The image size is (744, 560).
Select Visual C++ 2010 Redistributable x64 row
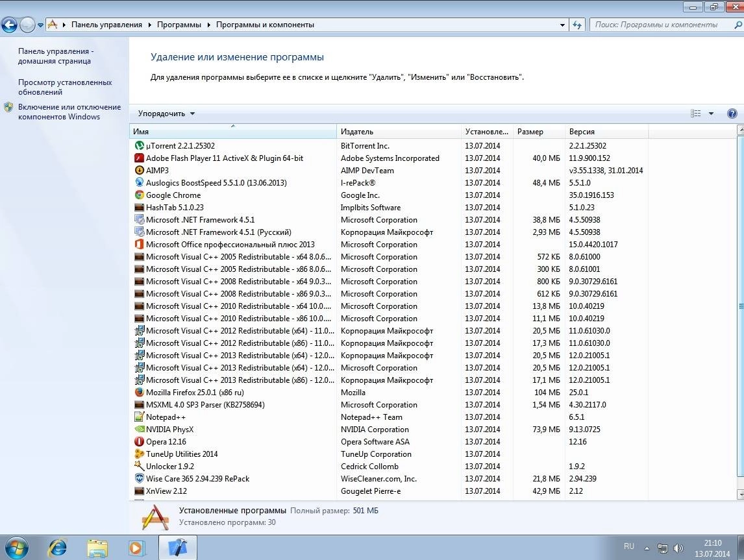389,306
